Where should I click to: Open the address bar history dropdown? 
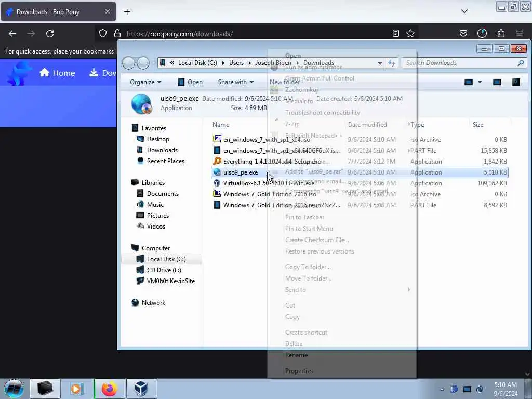point(380,63)
